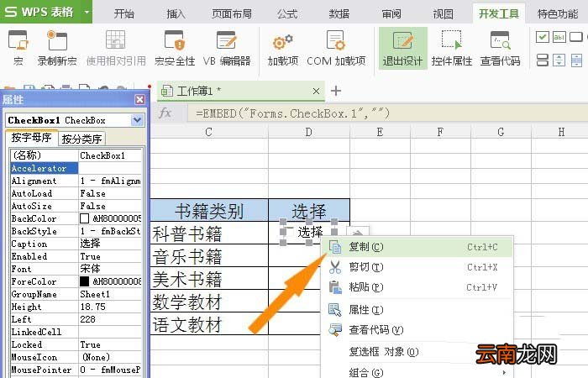Switch to 按字母序 tab
Image resolution: width=588 pixels, height=378 pixels.
coord(32,138)
